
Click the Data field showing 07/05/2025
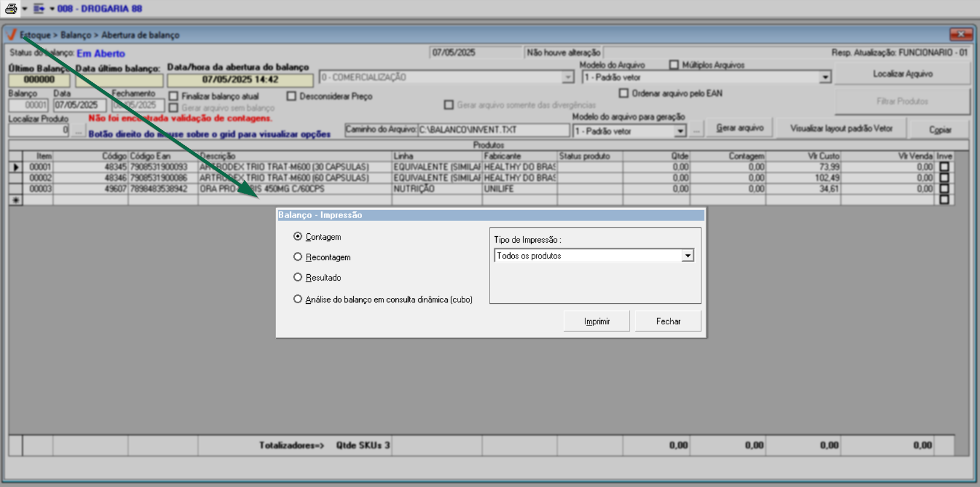point(80,105)
